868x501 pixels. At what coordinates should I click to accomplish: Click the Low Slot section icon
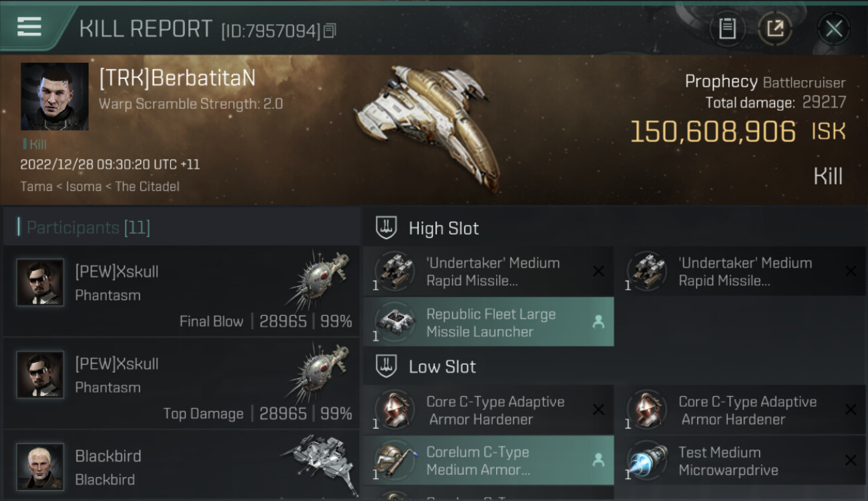[387, 366]
